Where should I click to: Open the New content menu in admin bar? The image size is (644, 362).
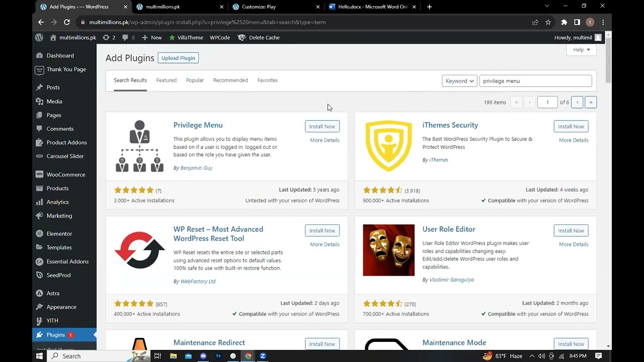151,38
